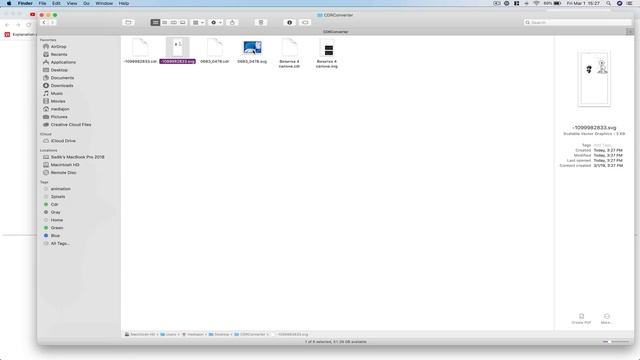Open the Edit menu
The image size is (640, 360).
56,3
